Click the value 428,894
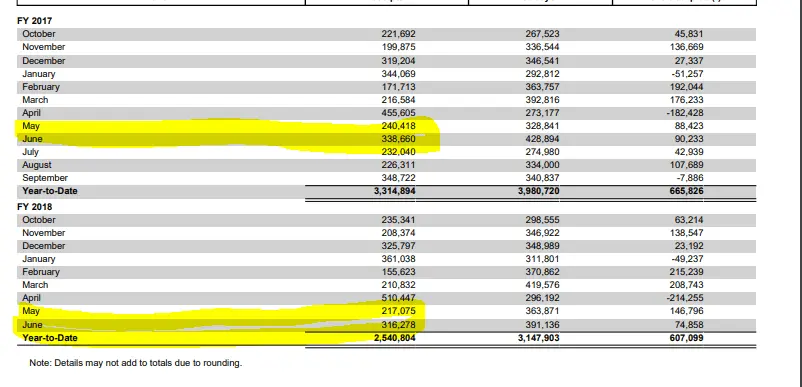802x387 pixels. pos(542,139)
